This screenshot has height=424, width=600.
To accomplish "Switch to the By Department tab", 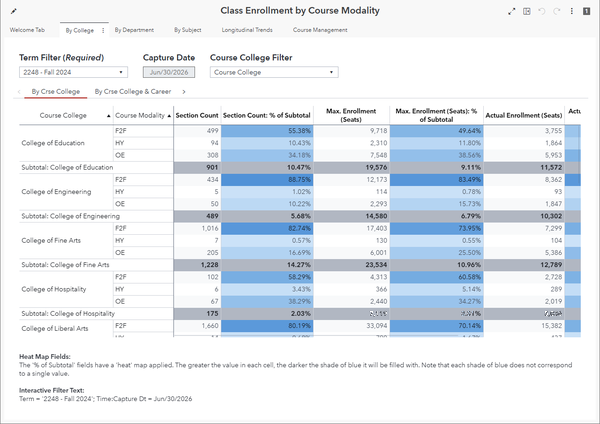I will coord(134,30).
